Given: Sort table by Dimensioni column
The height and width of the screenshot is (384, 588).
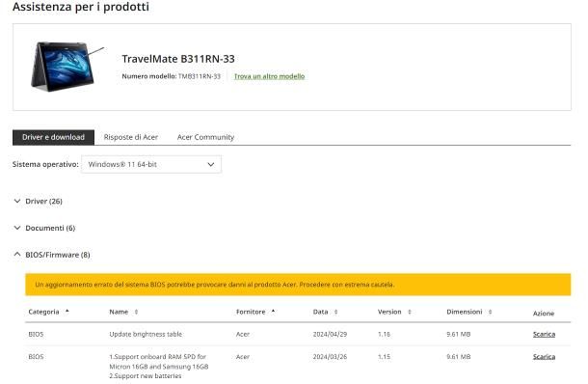Looking at the screenshot, I should (469, 312).
